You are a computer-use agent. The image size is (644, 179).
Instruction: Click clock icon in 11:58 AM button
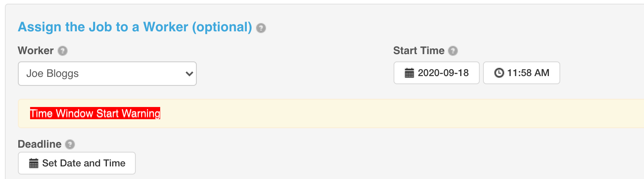(499, 73)
